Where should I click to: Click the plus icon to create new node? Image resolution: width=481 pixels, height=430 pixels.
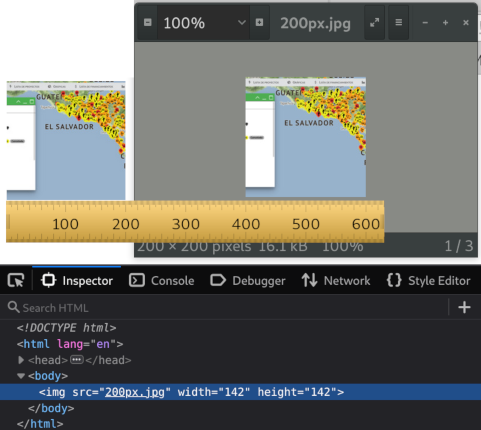pos(464,307)
